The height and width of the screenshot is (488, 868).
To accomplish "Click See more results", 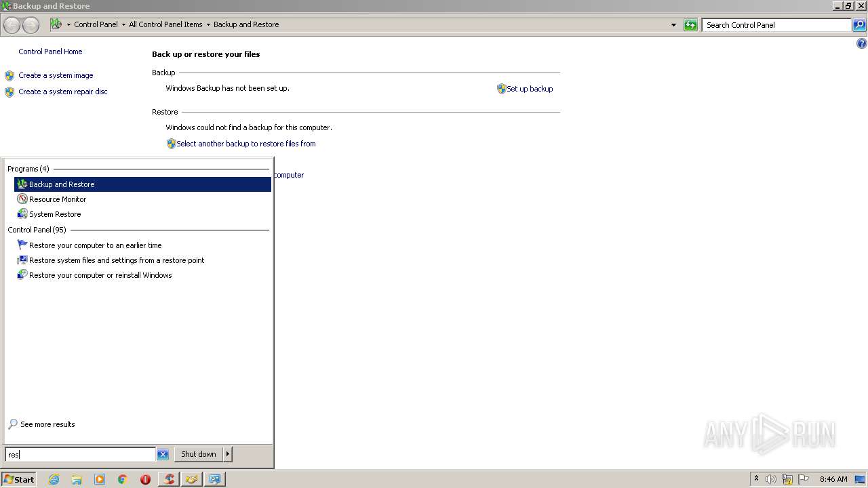I will coord(47,424).
